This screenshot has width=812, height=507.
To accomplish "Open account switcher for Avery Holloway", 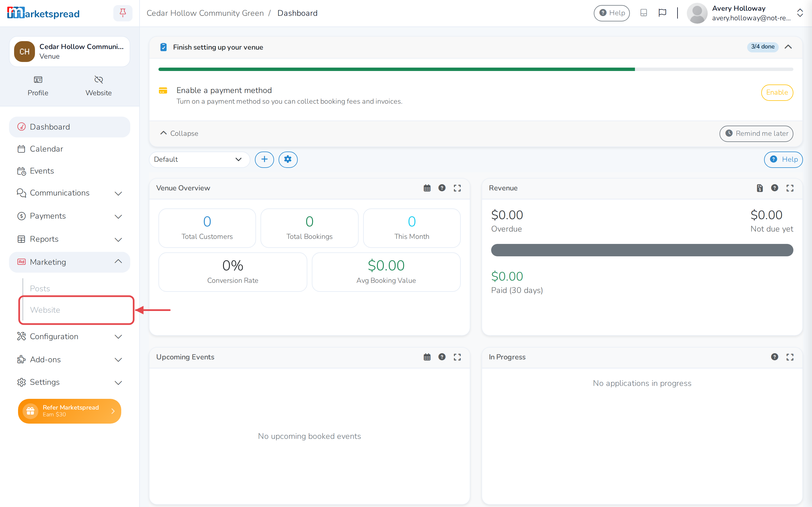I will (800, 13).
